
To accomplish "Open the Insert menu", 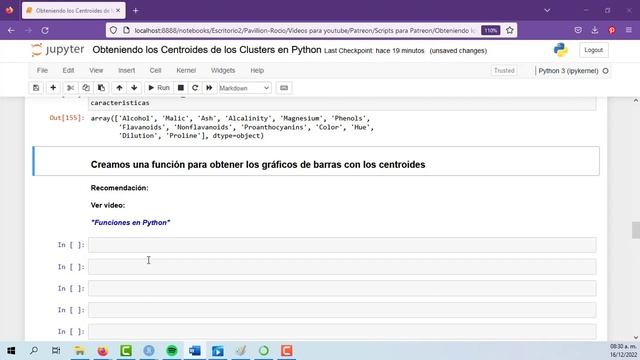I will [127, 70].
